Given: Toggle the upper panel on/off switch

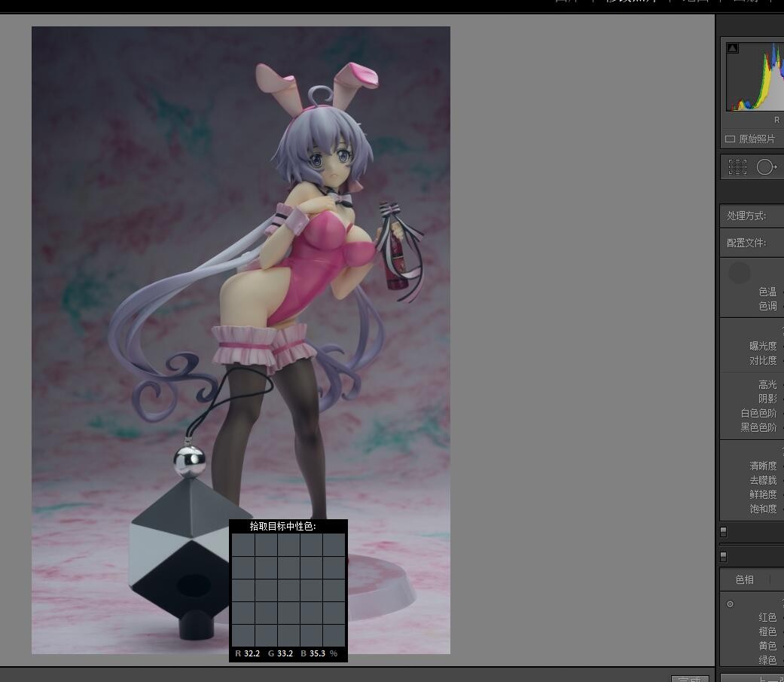Looking at the screenshot, I should 723,531.
